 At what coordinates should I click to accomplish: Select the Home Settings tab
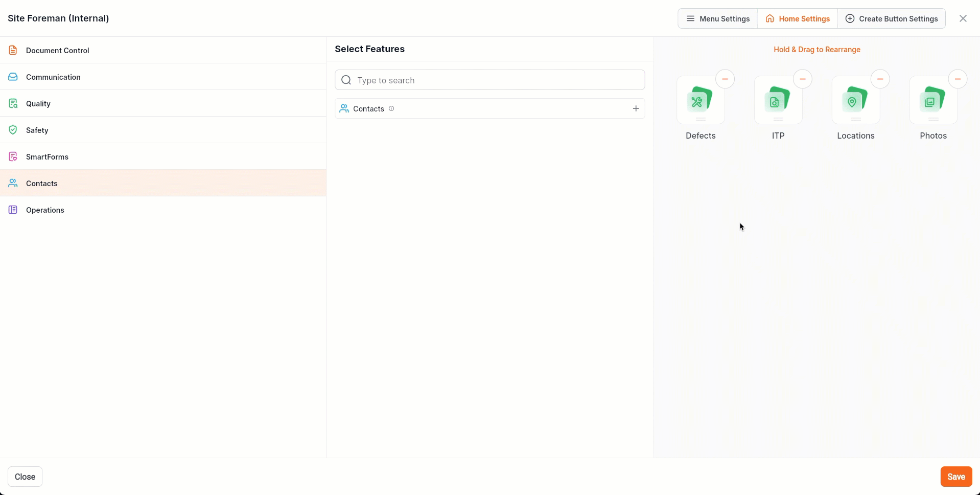(797, 18)
